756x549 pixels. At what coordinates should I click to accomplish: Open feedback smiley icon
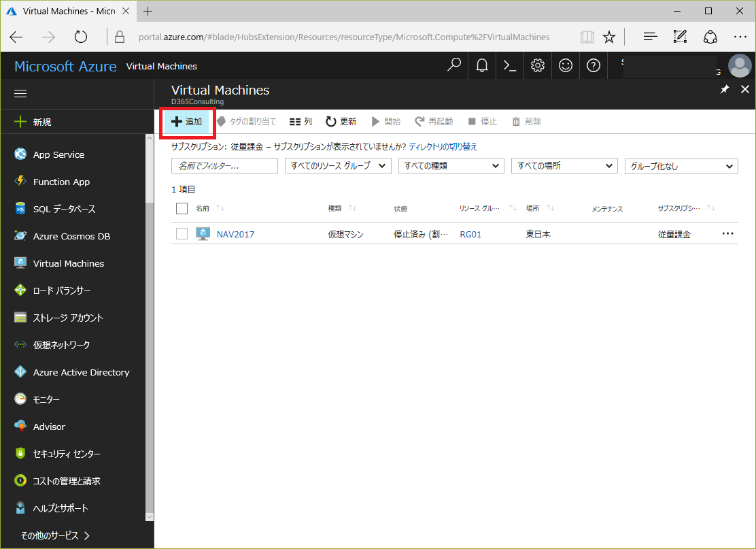(x=566, y=65)
